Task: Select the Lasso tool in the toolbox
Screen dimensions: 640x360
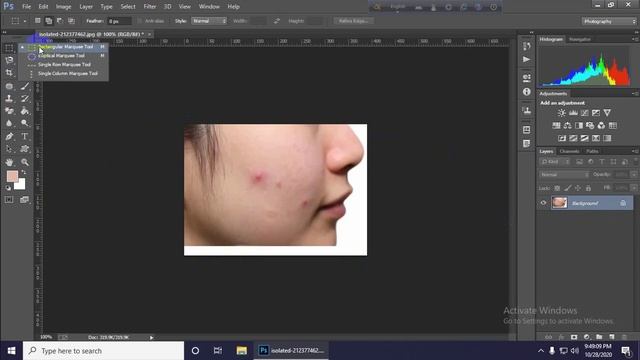Action: coord(9,60)
